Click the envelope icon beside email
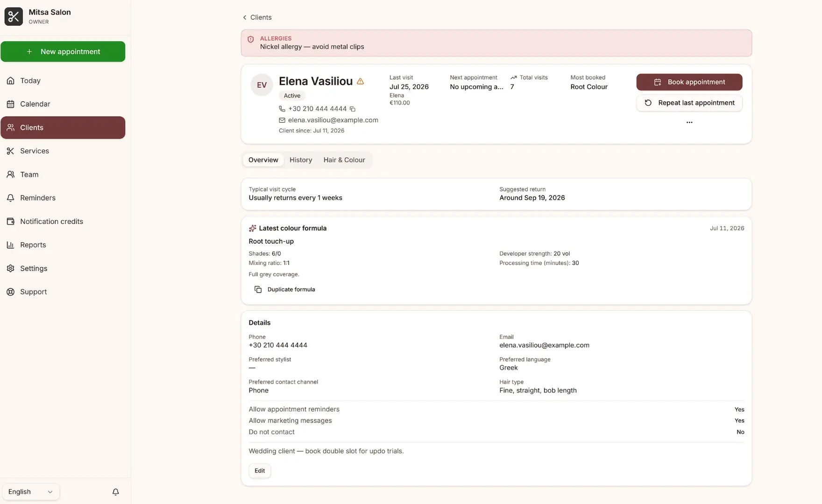822x504 pixels. 282,120
